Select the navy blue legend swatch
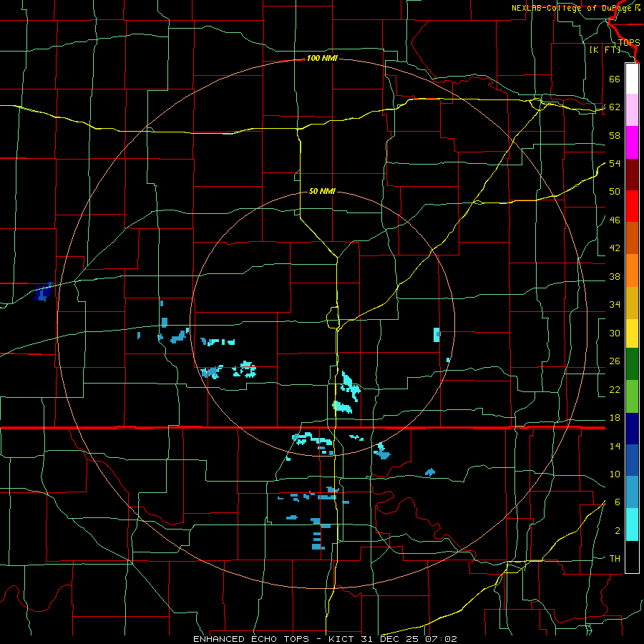The image size is (644, 644). pos(632,429)
